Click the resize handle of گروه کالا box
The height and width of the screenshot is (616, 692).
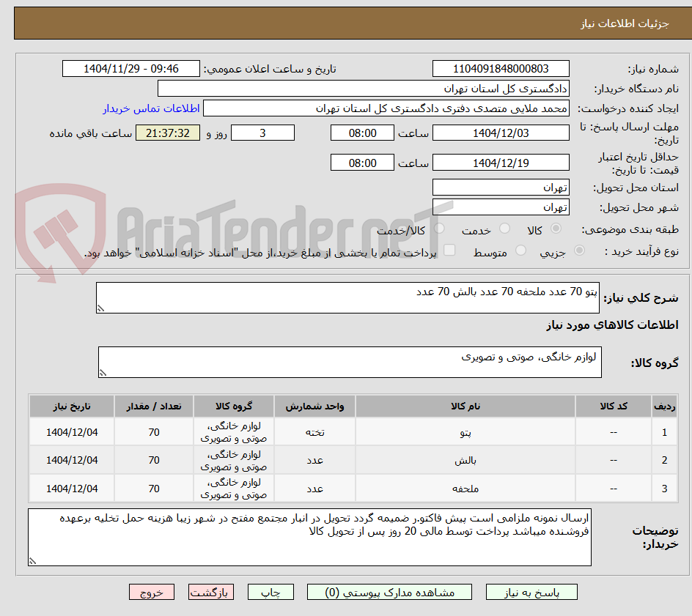tap(103, 373)
